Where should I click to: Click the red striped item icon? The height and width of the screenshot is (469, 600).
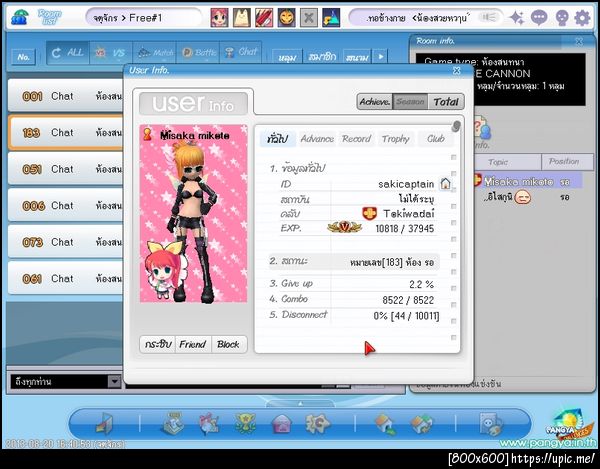click(x=264, y=18)
